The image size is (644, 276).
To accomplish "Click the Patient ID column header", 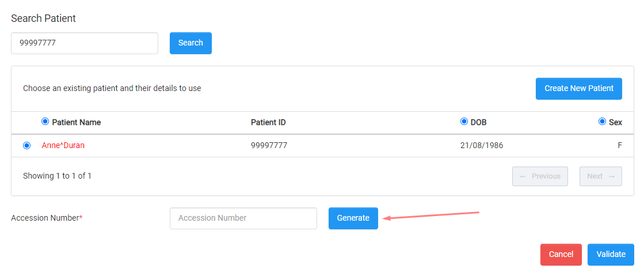I will (x=268, y=123).
